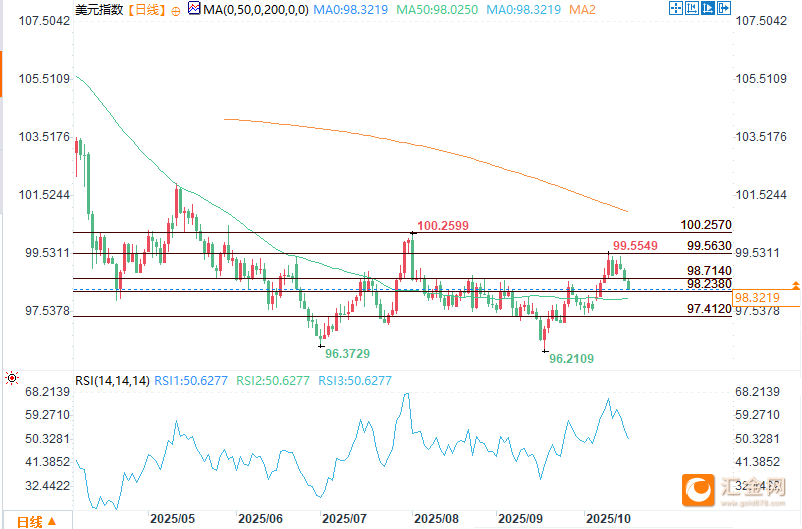Click 105.5109 on the left price axis
Viewport: 802px width, 529px height.
(44, 79)
